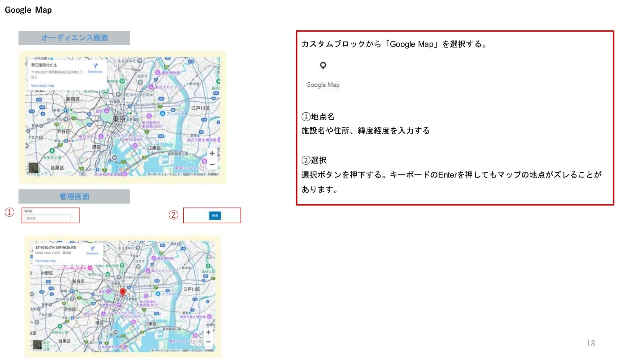Zoom out on the admin screen map

click(x=208, y=342)
